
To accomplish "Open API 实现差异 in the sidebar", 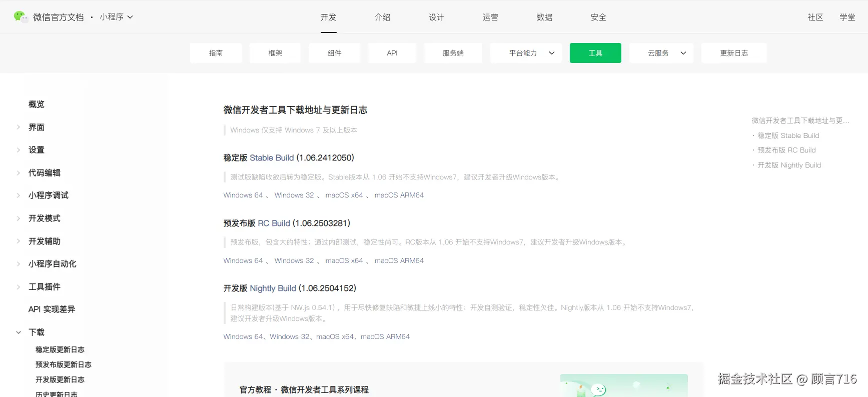I will [x=52, y=309].
